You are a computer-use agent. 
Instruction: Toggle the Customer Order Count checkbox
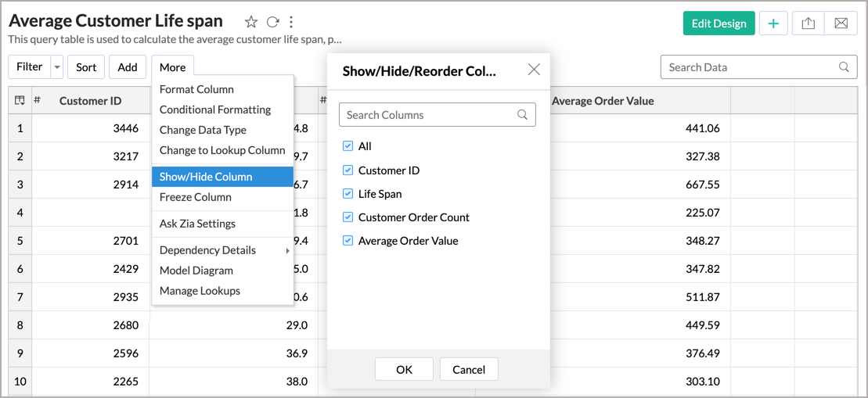click(x=348, y=217)
